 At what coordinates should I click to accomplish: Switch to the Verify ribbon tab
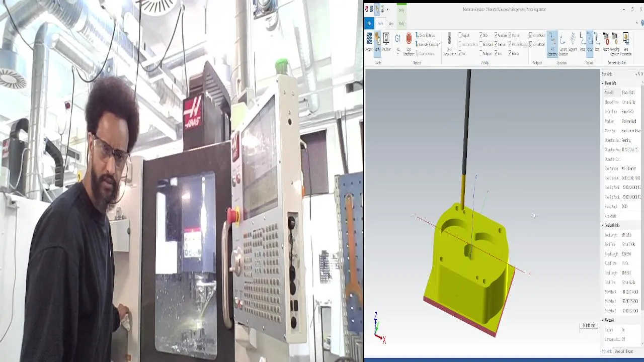[401, 23]
